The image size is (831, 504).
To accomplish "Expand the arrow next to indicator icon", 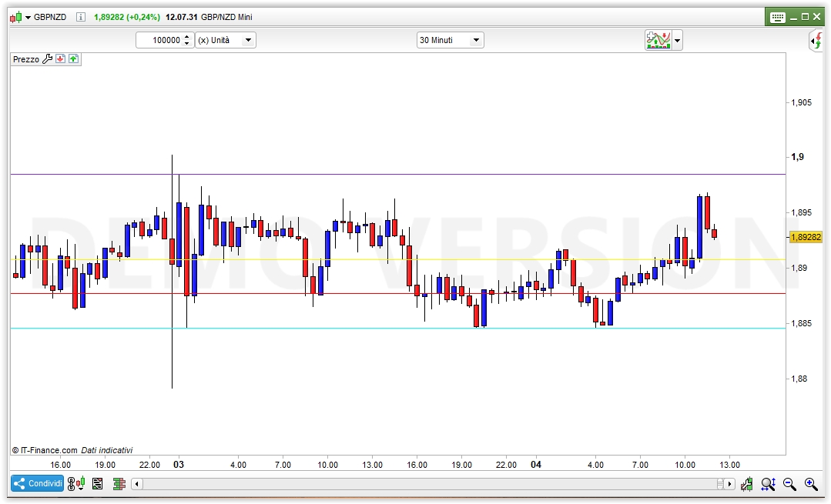I will (677, 40).
